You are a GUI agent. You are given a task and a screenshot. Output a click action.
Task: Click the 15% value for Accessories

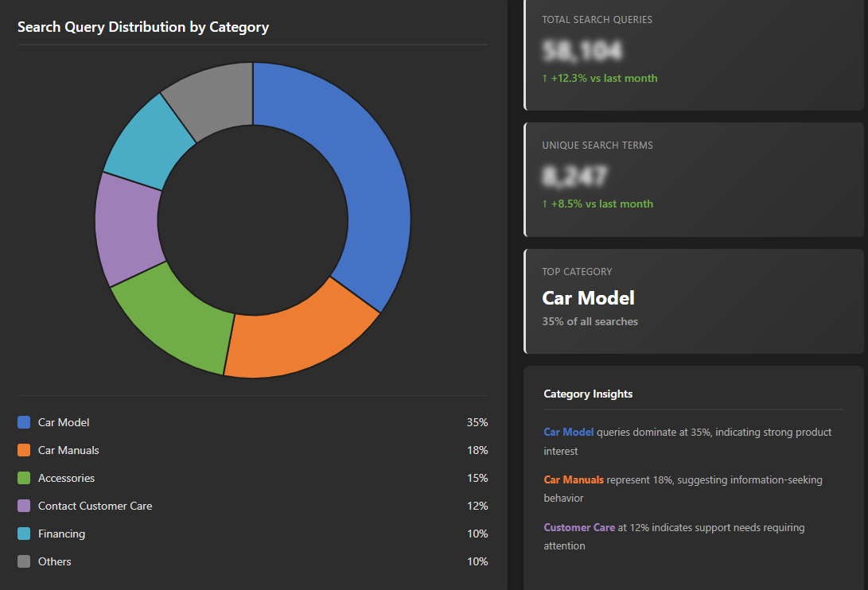pos(477,478)
